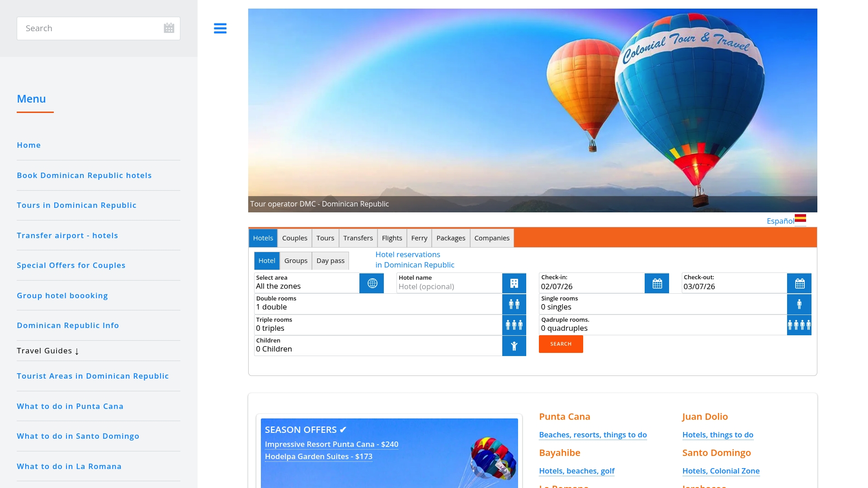Click the Santo Domingo heading

716,453
